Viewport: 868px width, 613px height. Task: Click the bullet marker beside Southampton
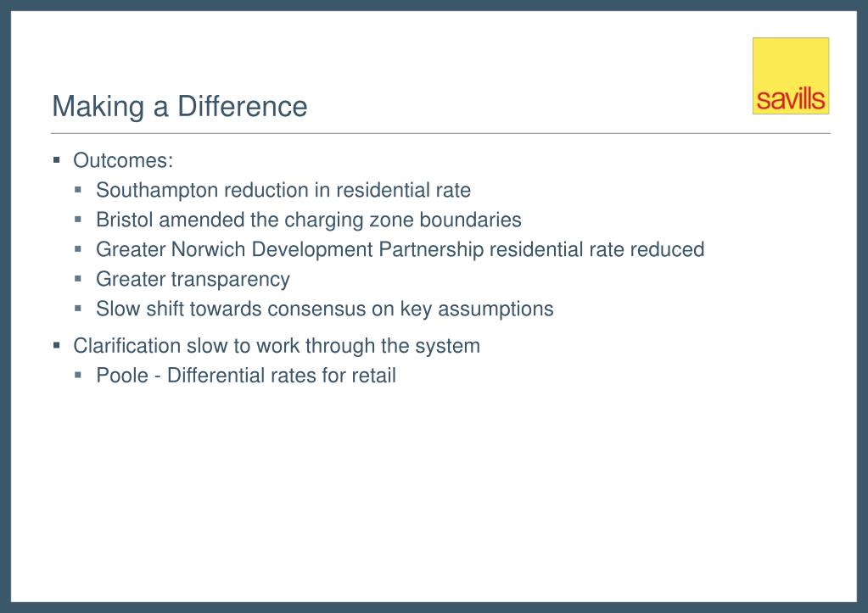coord(78,190)
